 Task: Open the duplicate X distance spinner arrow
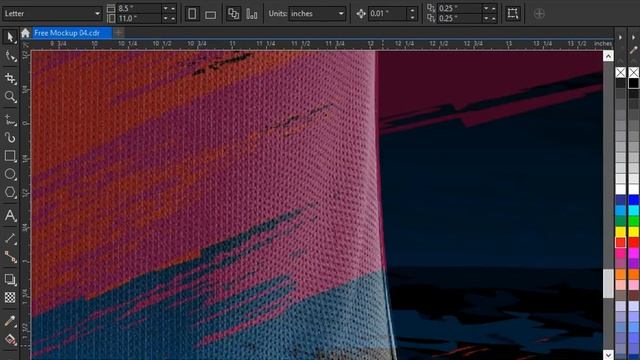click(x=486, y=8)
